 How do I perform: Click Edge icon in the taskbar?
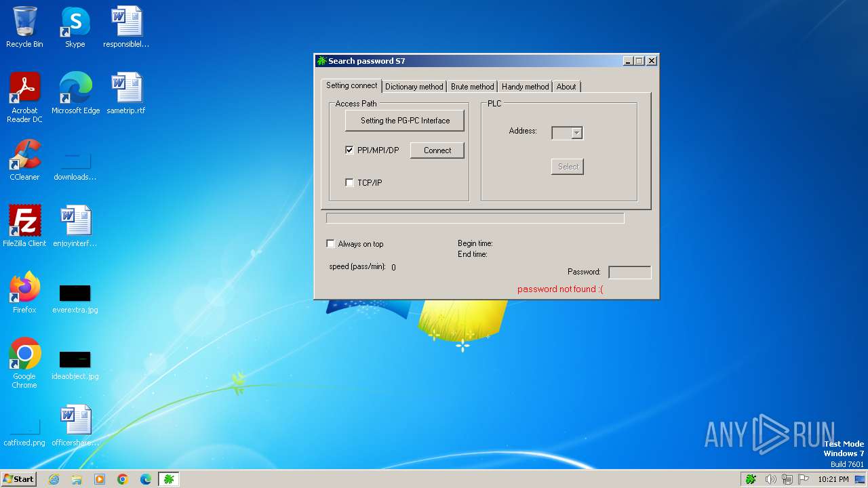pyautogui.click(x=145, y=479)
